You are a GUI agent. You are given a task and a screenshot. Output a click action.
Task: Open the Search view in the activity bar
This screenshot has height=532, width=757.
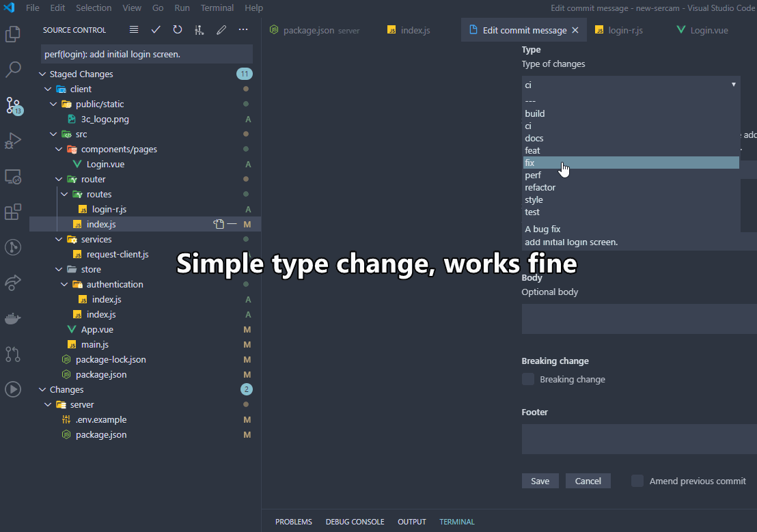[12, 69]
